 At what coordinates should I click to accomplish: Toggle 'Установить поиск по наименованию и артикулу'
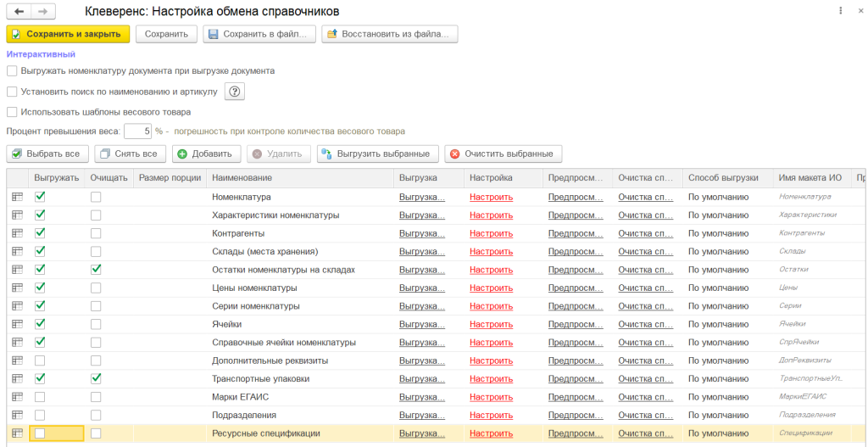pos(12,92)
